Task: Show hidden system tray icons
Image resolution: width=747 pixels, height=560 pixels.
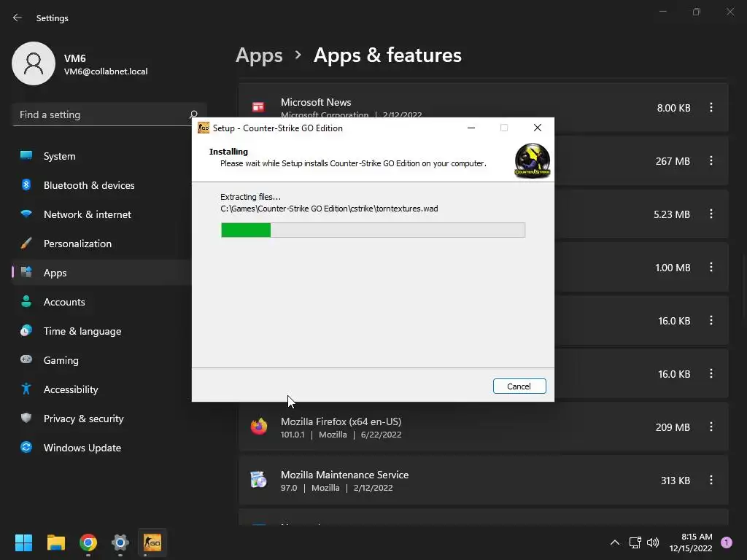Action: [x=615, y=542]
